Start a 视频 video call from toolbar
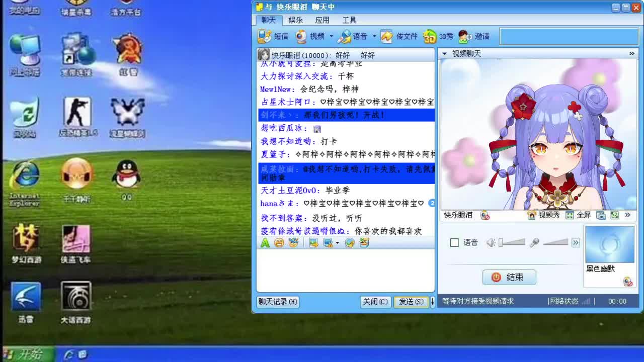Image resolution: width=644 pixels, height=362 pixels. click(310, 36)
